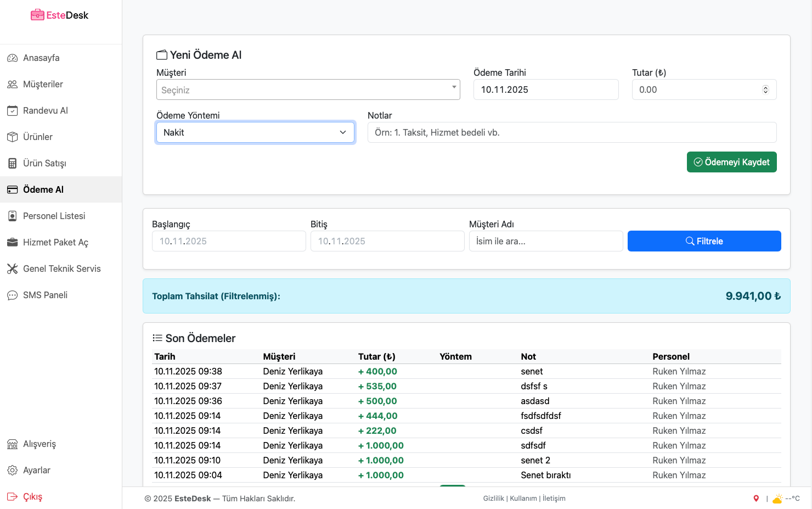812x509 pixels.
Task: Open Hizmet Paket Aç menu item
Action: tap(55, 242)
